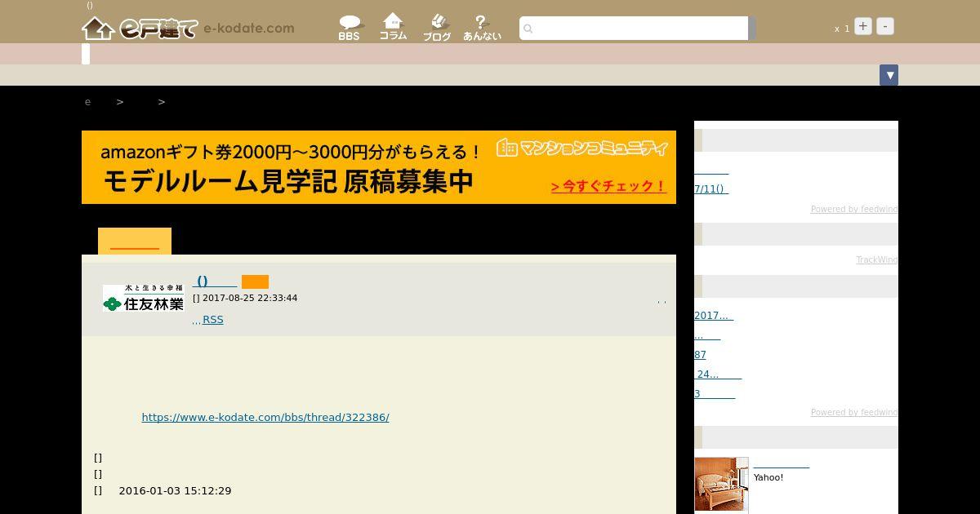Click the マンションコミュニティ banner logo
The image size is (980, 514).
[582, 148]
